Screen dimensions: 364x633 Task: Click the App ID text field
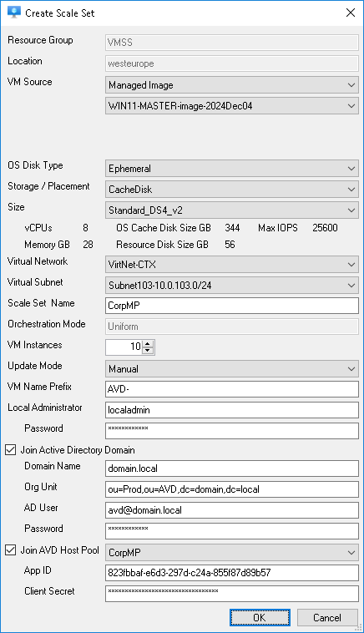231,573
